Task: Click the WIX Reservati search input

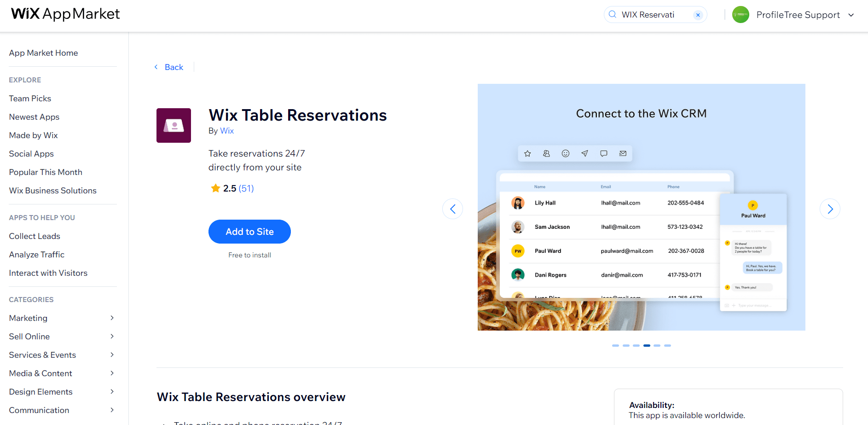Action: [x=654, y=15]
